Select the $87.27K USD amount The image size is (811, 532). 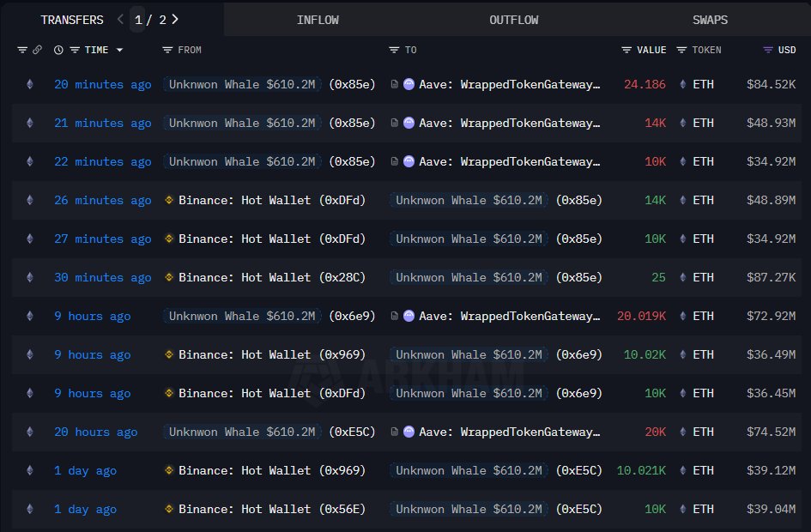[x=771, y=278]
